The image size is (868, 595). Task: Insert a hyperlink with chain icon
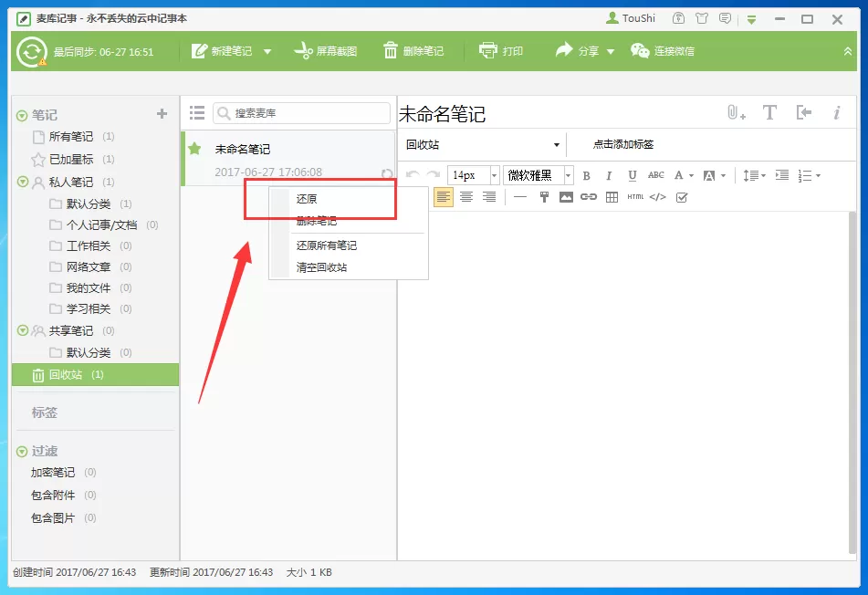(x=589, y=197)
